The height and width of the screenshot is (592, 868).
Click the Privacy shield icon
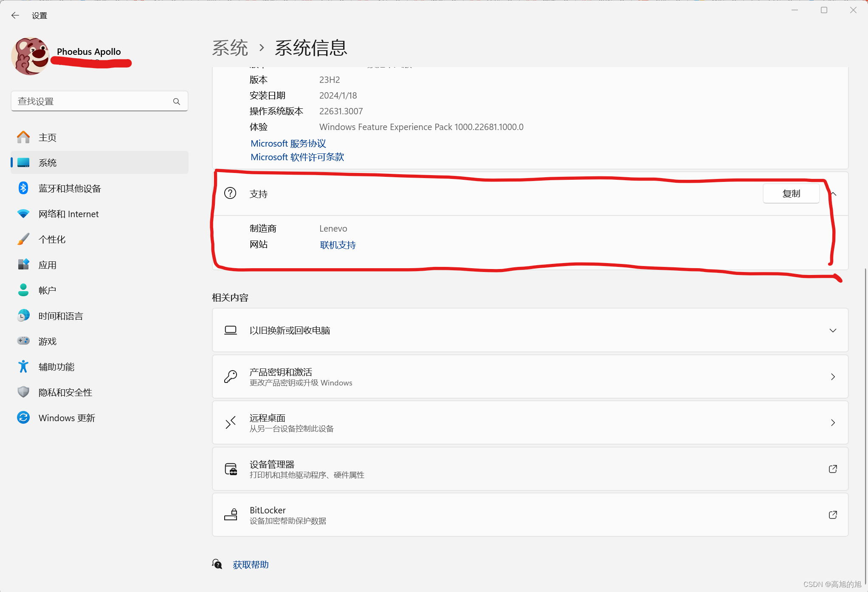[x=23, y=392]
